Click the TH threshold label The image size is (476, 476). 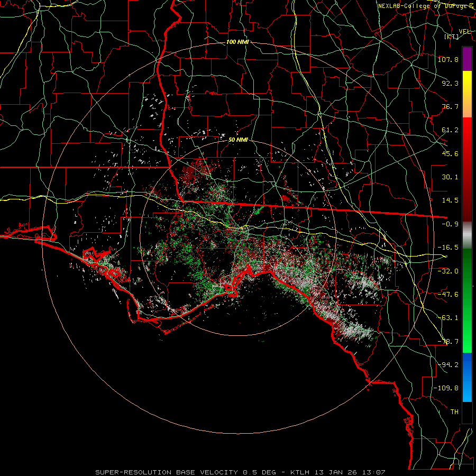(x=454, y=412)
